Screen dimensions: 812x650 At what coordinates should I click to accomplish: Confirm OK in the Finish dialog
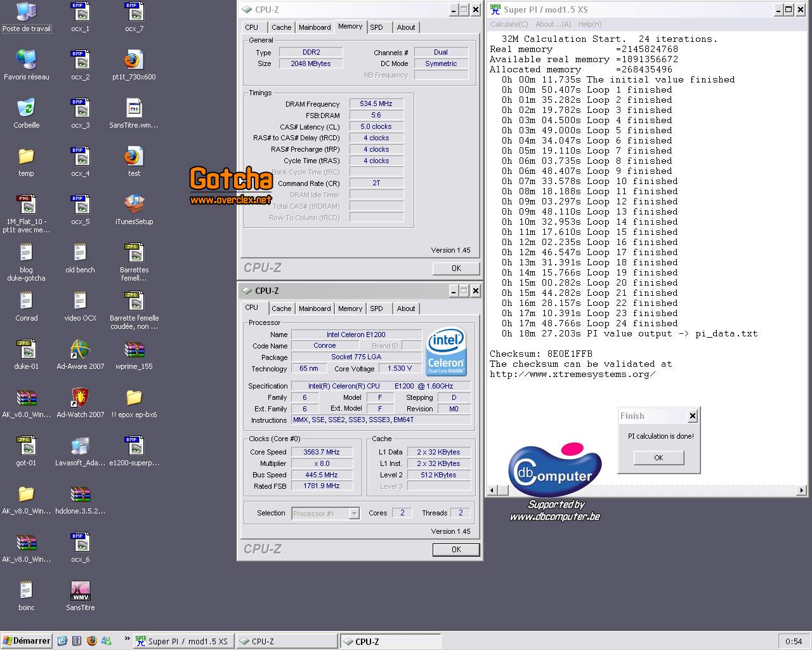658,458
